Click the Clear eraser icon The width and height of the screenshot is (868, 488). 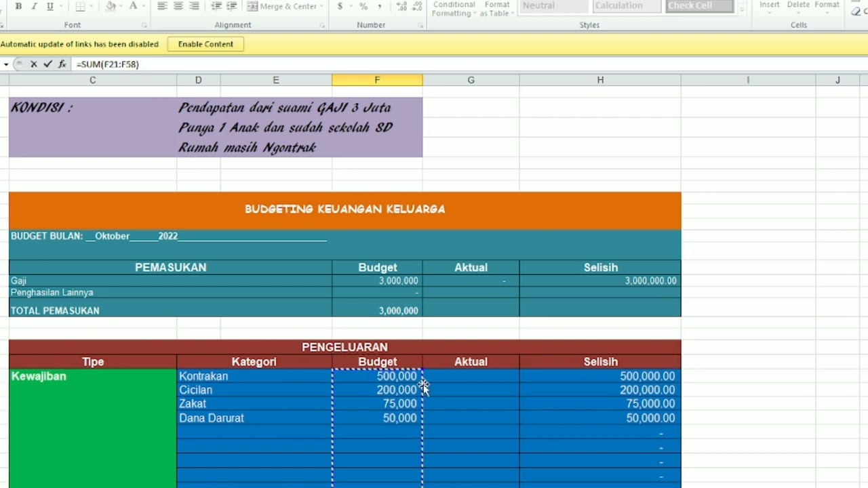pos(855,11)
